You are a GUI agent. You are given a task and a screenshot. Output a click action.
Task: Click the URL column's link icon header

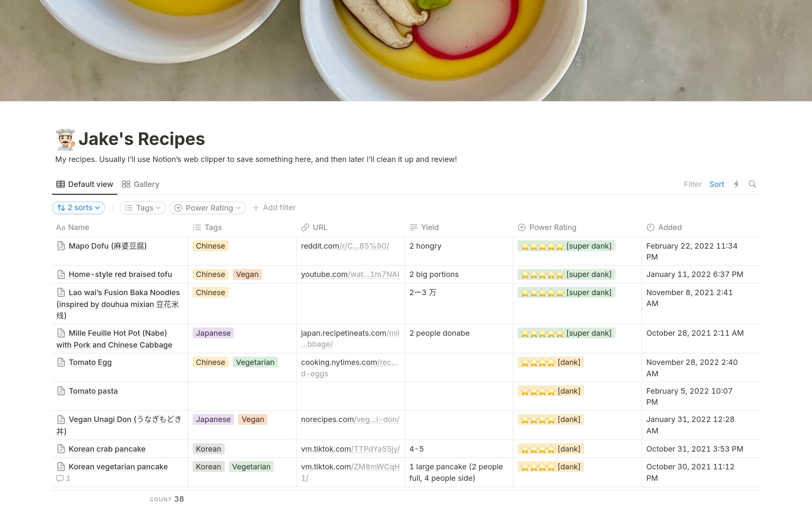coord(306,227)
